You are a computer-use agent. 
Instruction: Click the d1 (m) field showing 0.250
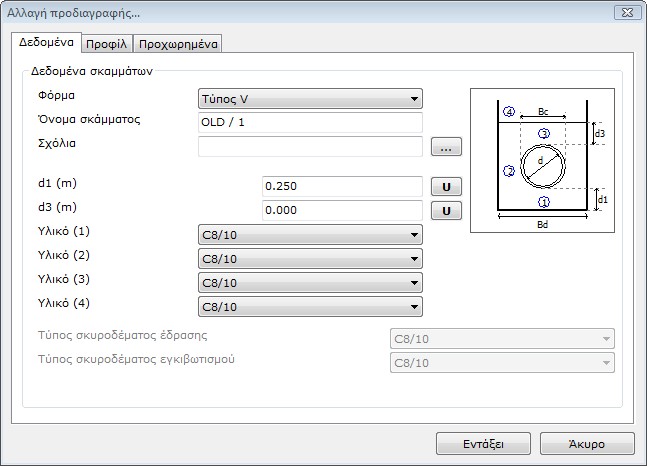[x=341, y=187]
